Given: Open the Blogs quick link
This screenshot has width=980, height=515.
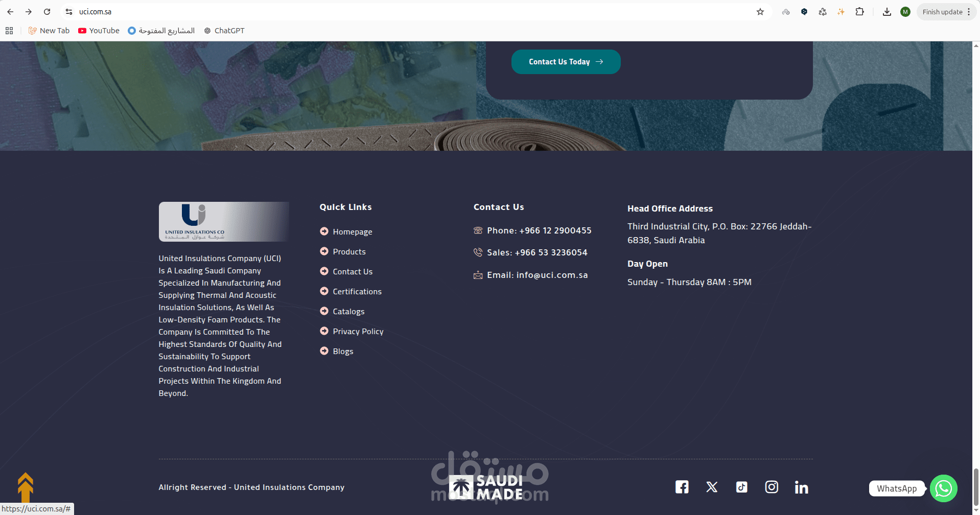Looking at the screenshot, I should [343, 351].
